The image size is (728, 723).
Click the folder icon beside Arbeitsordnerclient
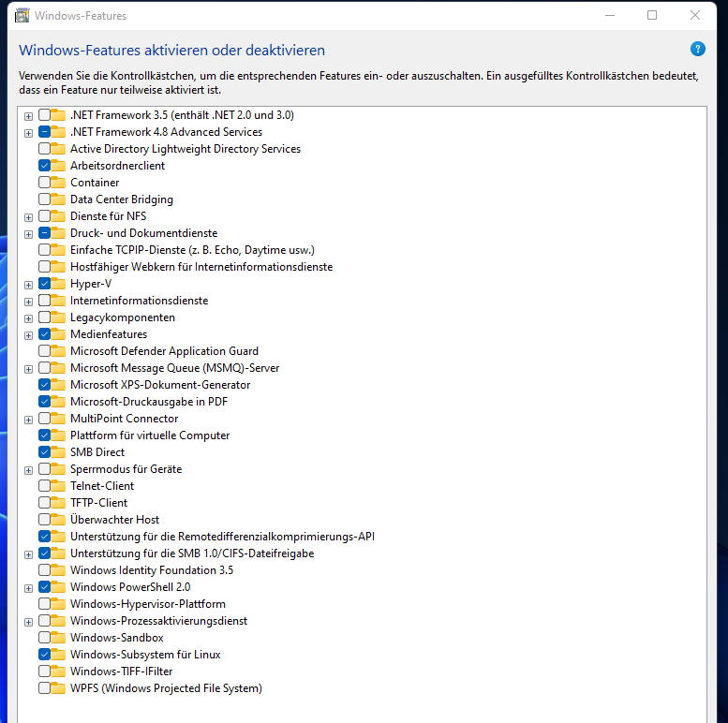(x=58, y=166)
